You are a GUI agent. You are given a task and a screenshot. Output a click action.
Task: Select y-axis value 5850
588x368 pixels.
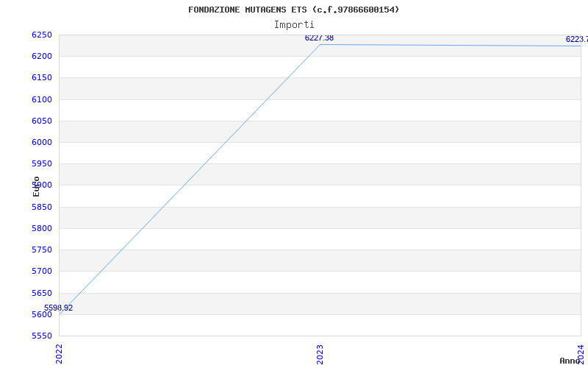click(x=42, y=207)
